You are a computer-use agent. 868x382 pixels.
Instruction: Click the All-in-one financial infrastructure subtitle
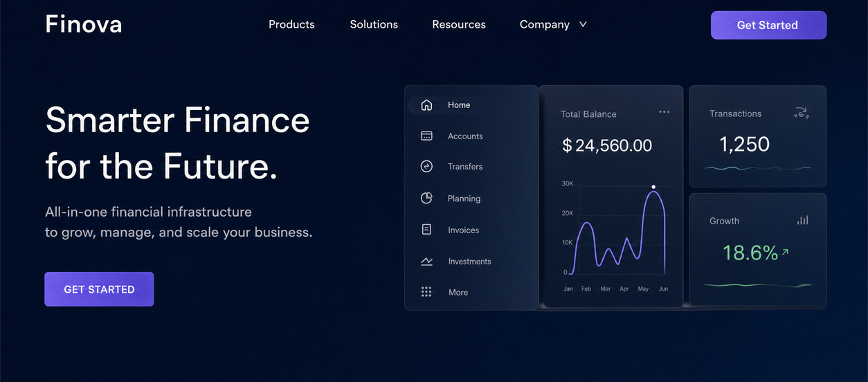tap(148, 212)
